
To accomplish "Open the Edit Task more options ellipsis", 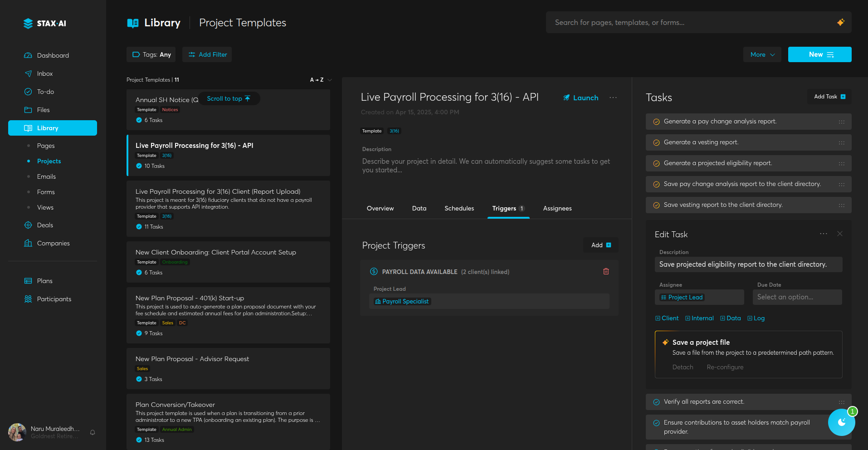I will click(823, 234).
